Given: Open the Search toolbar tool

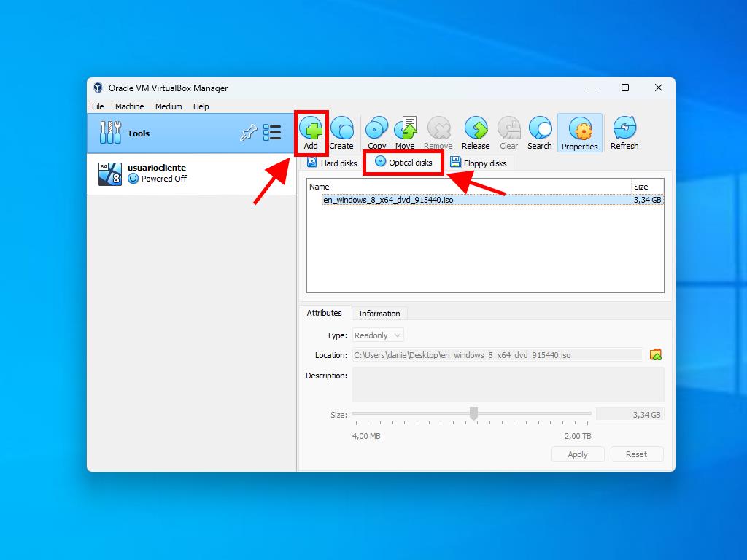Looking at the screenshot, I should (540, 132).
